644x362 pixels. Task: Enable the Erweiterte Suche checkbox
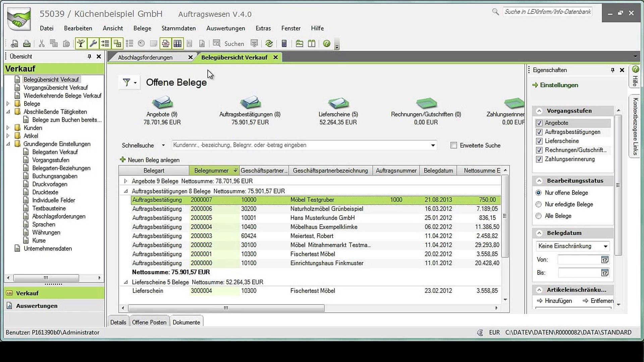click(x=453, y=145)
